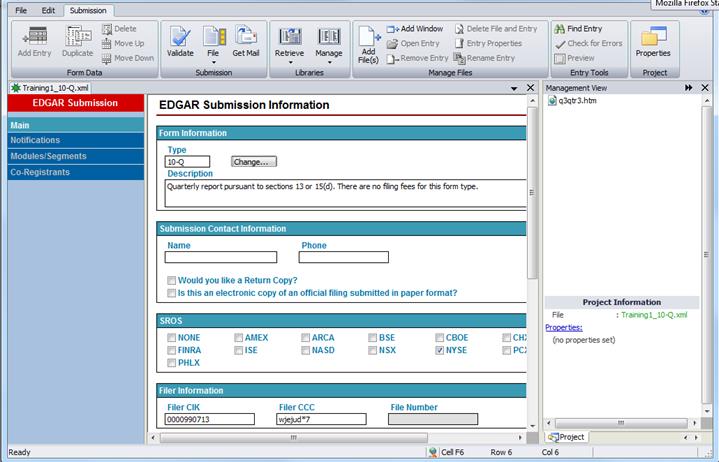Click Delete File and Entry

[x=496, y=29]
